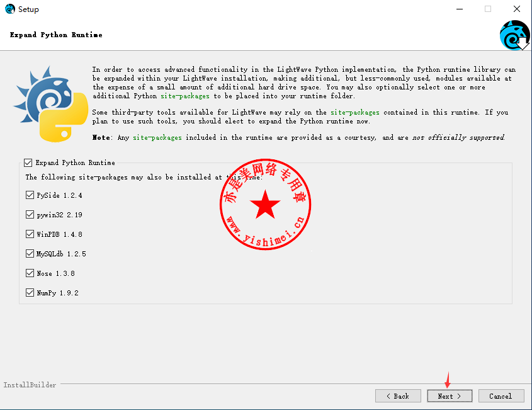The image size is (532, 410).
Task: Click the greyed maximize button
Action: pos(488,9)
